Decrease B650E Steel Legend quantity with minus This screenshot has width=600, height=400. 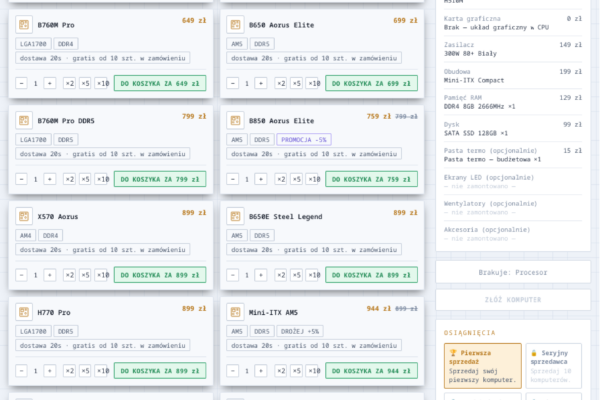[x=233, y=275]
